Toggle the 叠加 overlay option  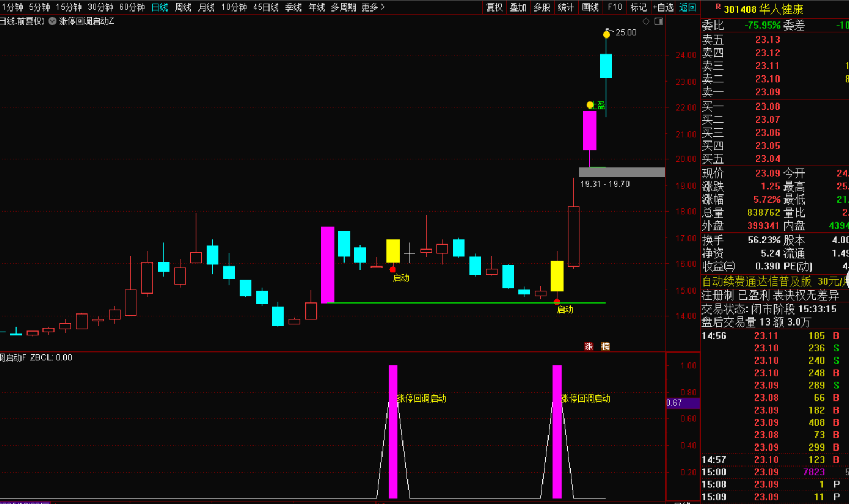pyautogui.click(x=518, y=7)
